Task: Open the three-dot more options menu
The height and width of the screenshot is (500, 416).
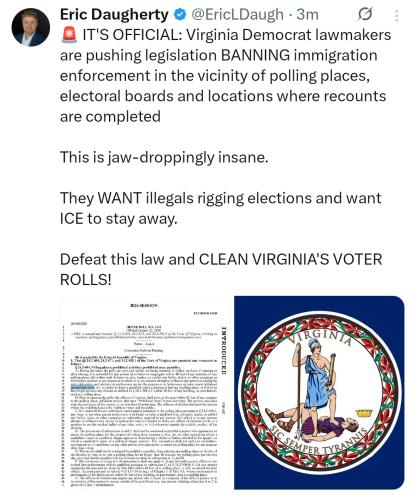Action: 396,15
